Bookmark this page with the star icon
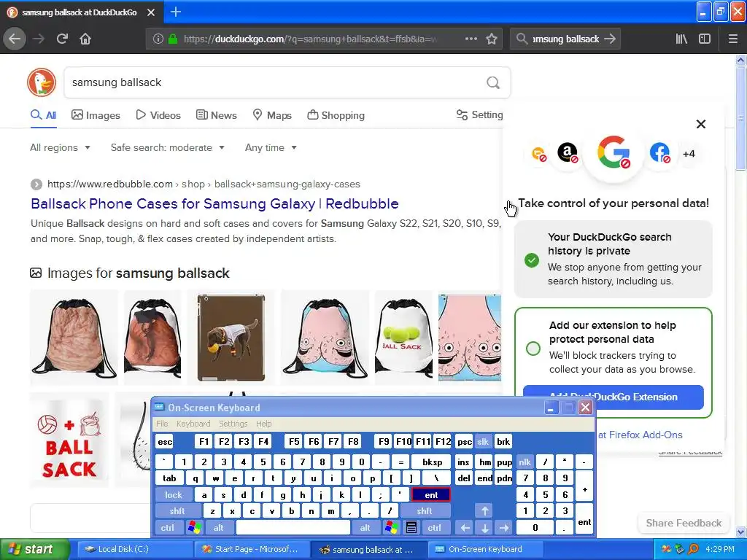The width and height of the screenshot is (747, 560). coord(492,39)
